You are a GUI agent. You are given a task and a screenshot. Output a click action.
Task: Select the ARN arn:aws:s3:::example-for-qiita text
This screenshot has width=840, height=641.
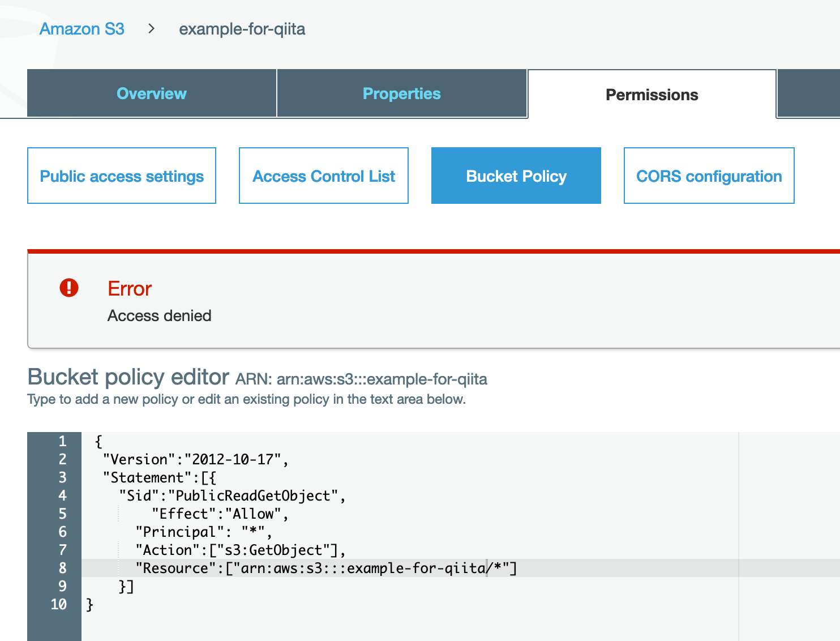[x=361, y=379]
